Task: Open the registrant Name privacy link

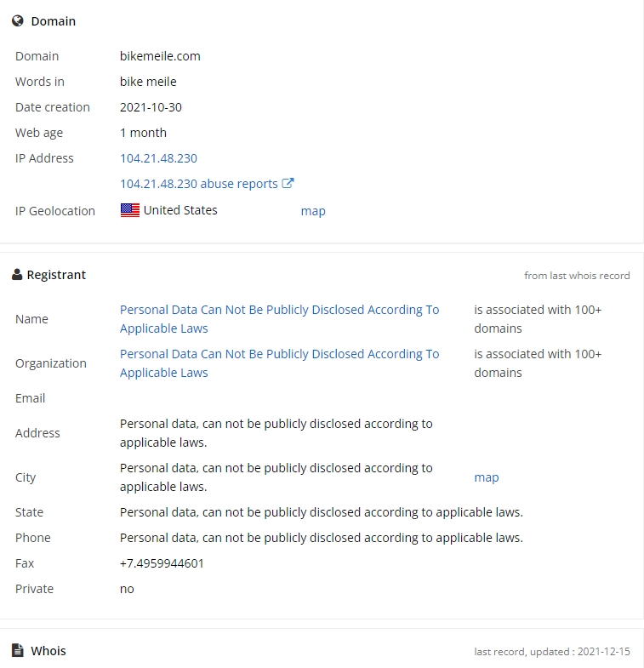Action: 279,319
